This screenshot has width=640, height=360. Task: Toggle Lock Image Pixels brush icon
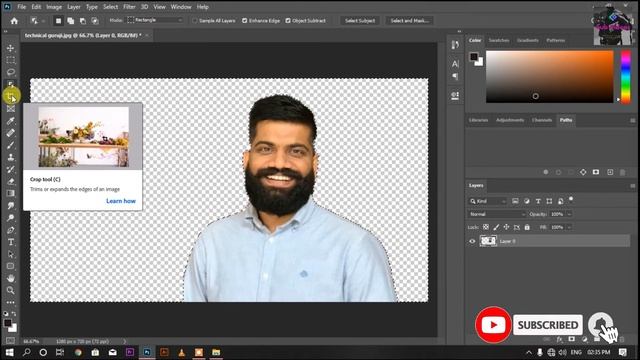point(496,227)
